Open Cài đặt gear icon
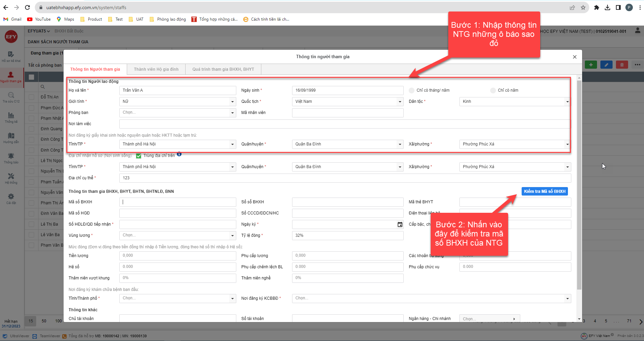Viewport: 644px width, 341px height. coord(11,197)
